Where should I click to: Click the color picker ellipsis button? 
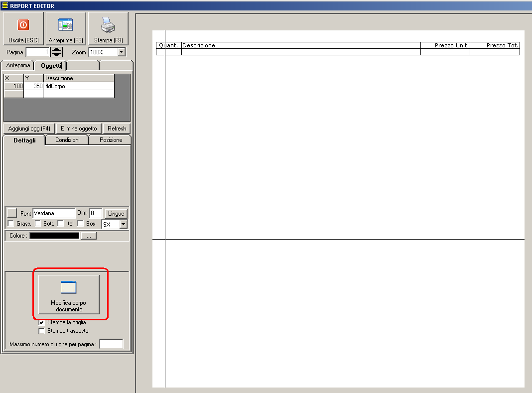[x=89, y=236]
